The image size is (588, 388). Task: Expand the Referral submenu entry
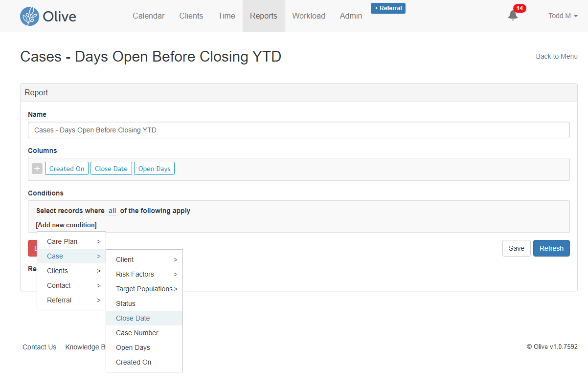(x=71, y=300)
